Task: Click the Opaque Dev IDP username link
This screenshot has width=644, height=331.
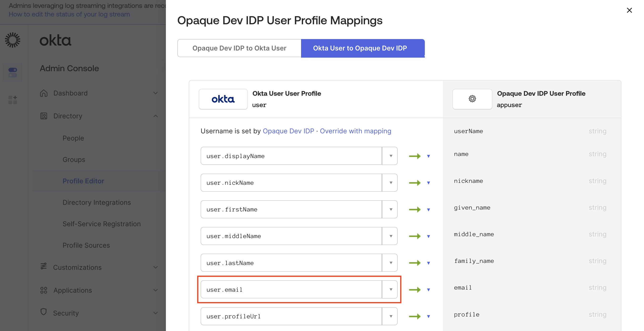Action: click(x=288, y=131)
